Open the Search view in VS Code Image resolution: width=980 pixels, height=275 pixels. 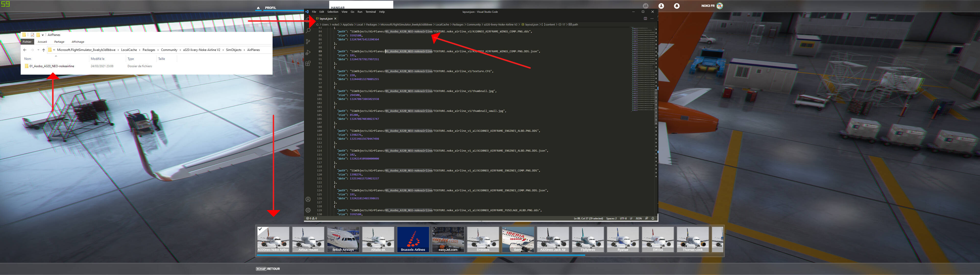pos(308,30)
